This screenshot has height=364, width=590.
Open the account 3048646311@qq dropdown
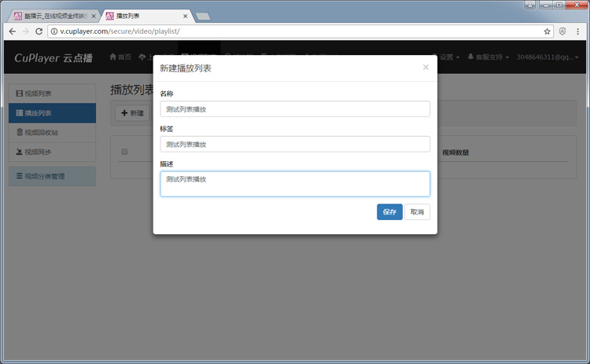(549, 57)
